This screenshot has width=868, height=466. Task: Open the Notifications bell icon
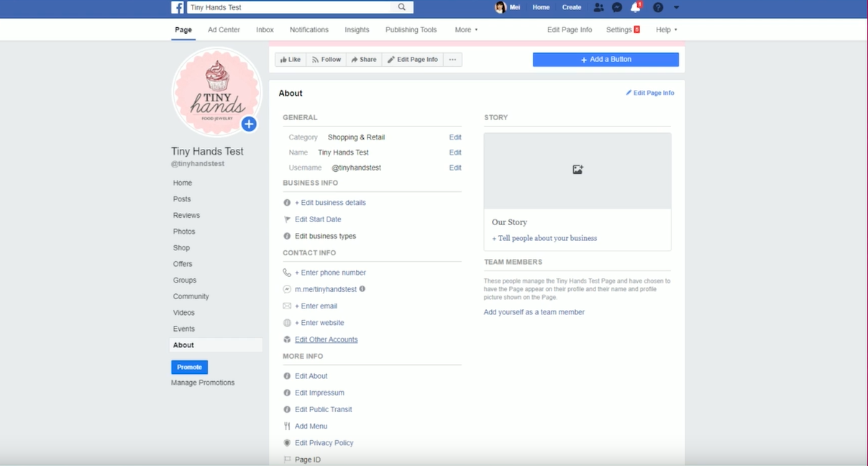[636, 7]
